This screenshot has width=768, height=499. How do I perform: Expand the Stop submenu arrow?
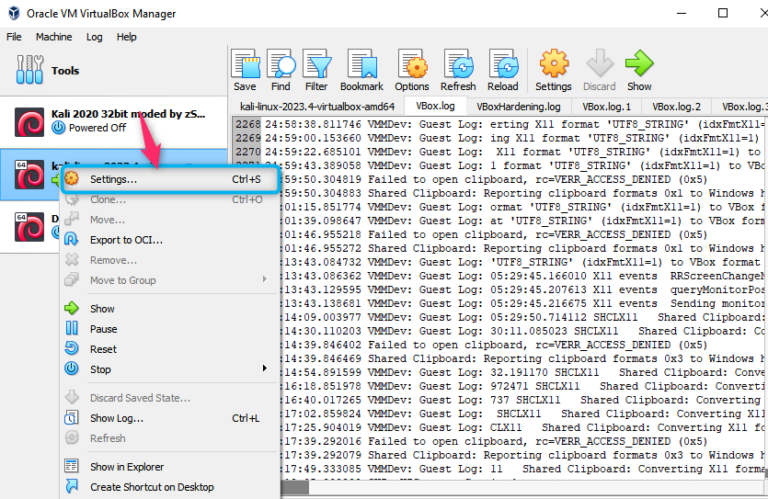point(265,369)
